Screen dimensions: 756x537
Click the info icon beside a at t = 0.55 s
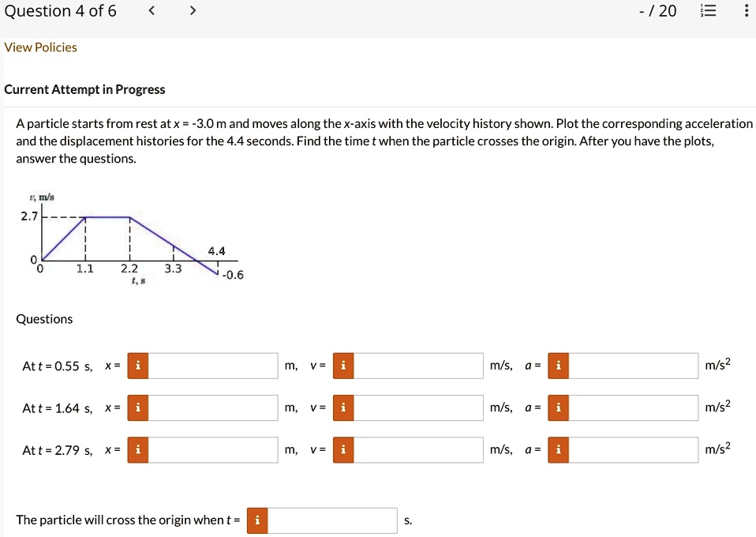coord(558,366)
